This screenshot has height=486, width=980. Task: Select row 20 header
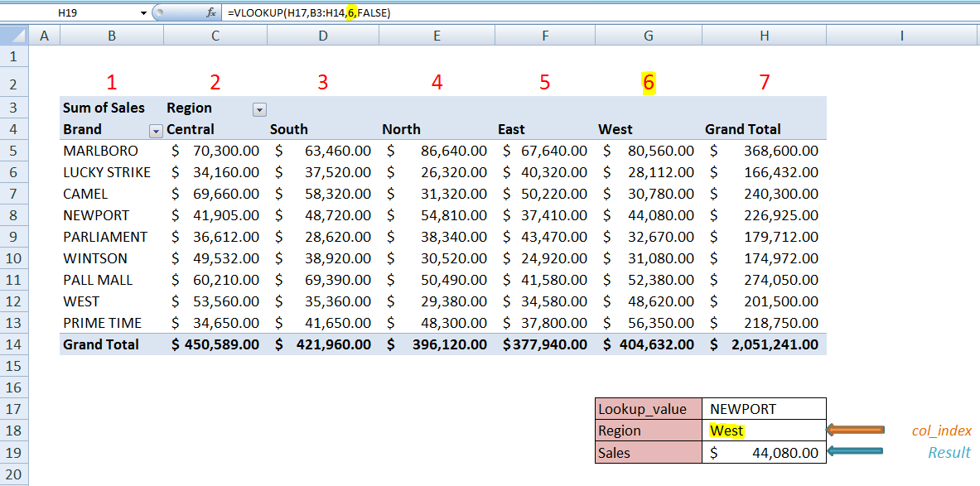pos(14,474)
